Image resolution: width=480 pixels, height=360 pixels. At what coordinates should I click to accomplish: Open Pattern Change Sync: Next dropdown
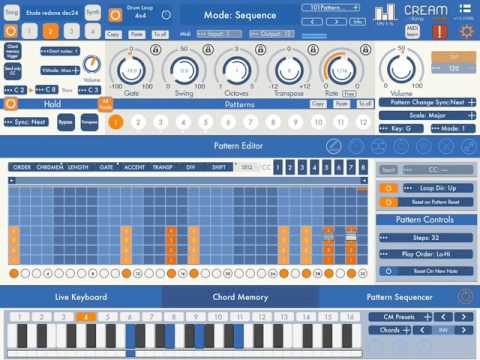[427, 102]
